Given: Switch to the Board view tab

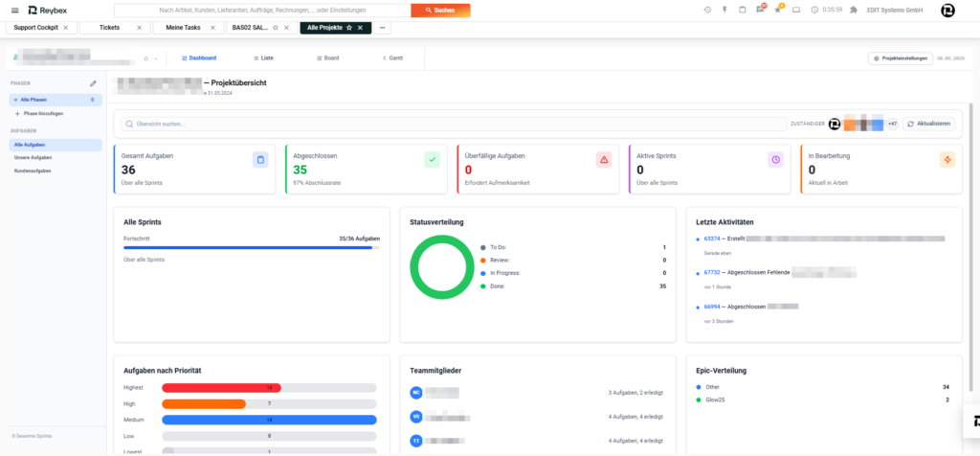Looking at the screenshot, I should click(328, 57).
